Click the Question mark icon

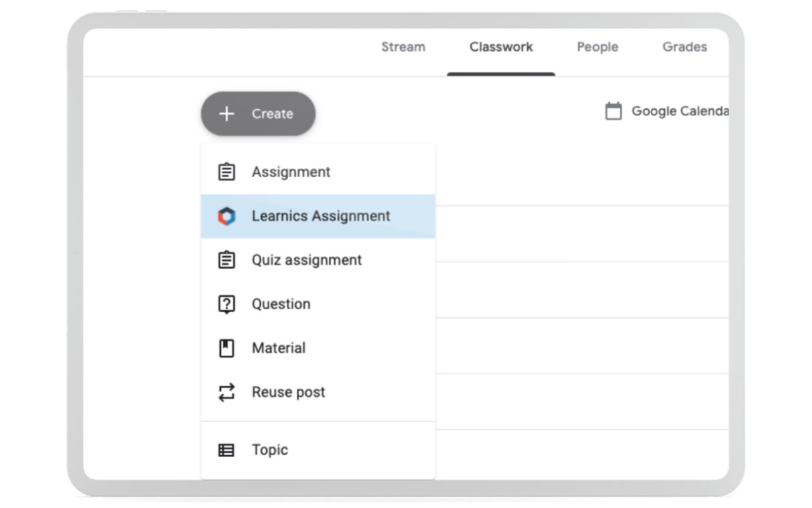click(x=226, y=305)
